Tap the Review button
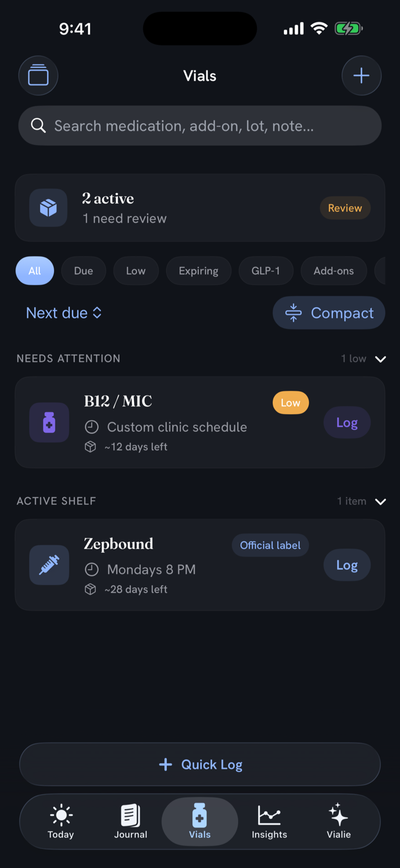The width and height of the screenshot is (400, 868). (345, 208)
